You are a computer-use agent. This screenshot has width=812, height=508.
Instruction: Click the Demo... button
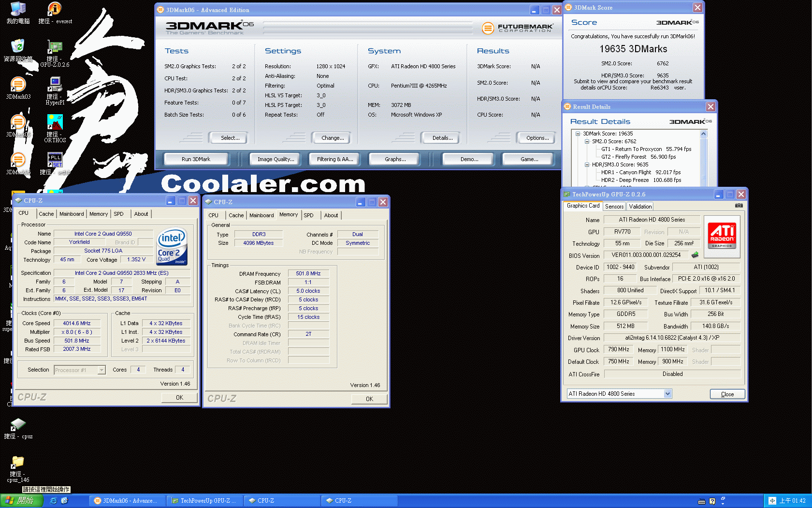pyautogui.click(x=469, y=159)
